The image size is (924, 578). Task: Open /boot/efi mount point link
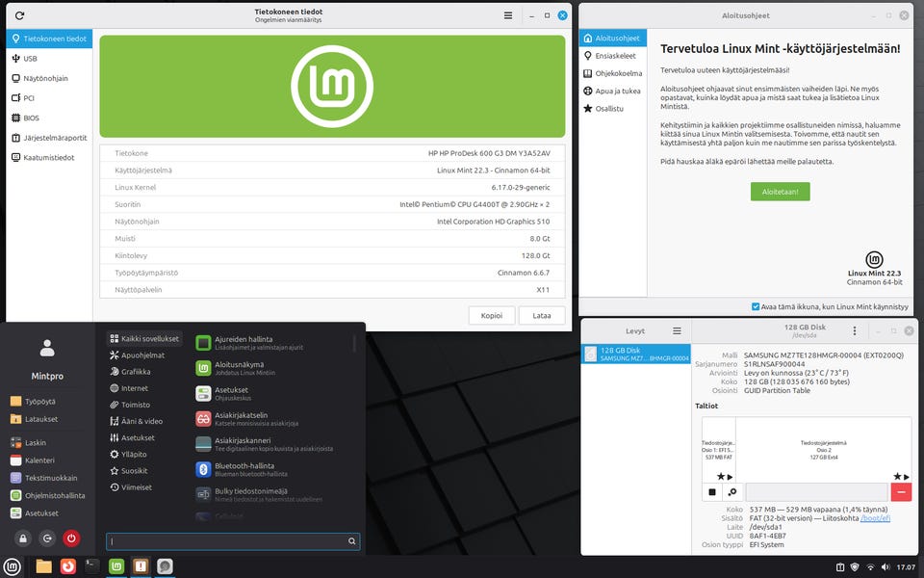[875, 518]
